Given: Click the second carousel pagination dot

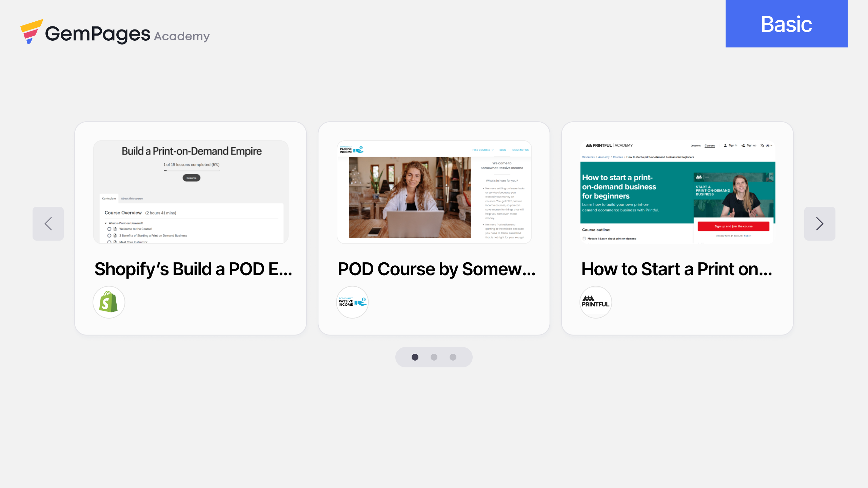Looking at the screenshot, I should click(434, 357).
